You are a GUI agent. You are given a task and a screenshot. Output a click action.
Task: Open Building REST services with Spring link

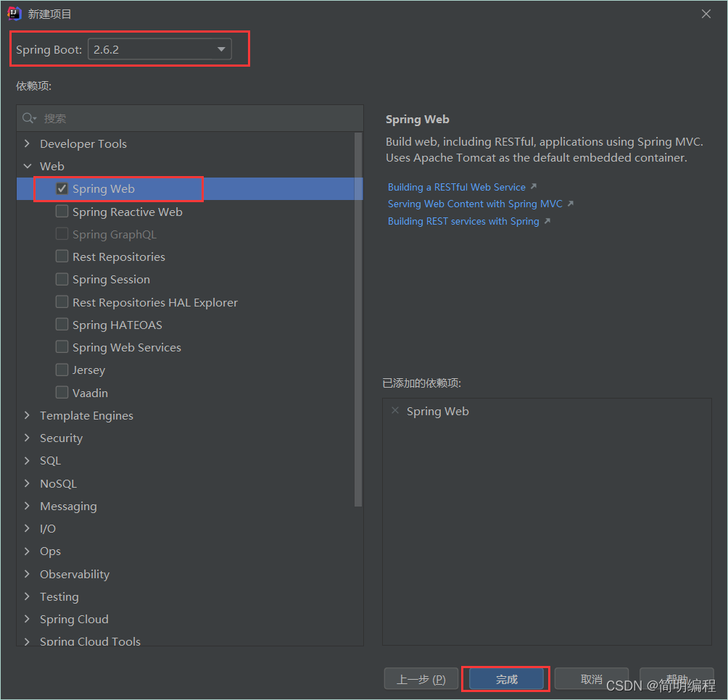click(463, 221)
